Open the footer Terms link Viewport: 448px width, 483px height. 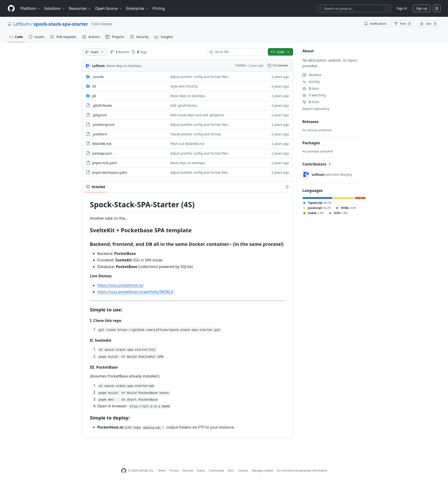point(162,470)
